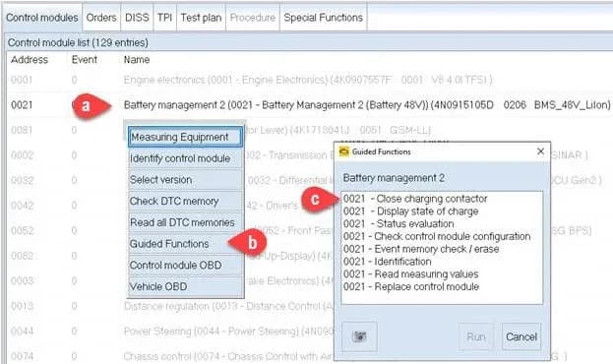Switch to the Control modules tab

pyautogui.click(x=42, y=18)
